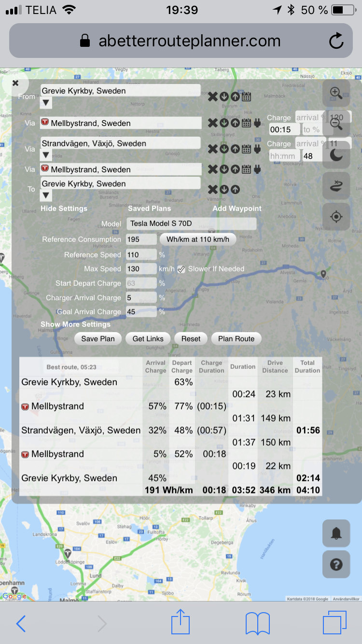This screenshot has width=362, height=644.
Task: Click the 346 km total distance
Action: 275,490
